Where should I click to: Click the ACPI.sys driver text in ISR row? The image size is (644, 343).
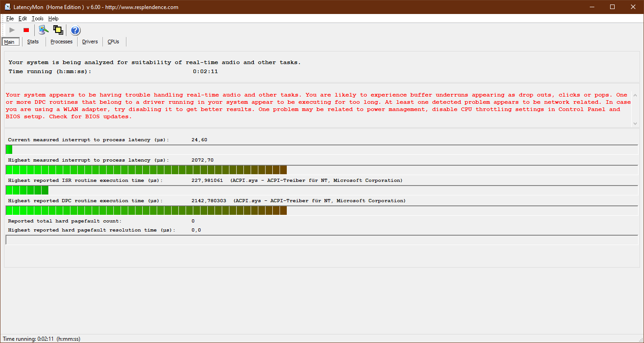point(316,181)
